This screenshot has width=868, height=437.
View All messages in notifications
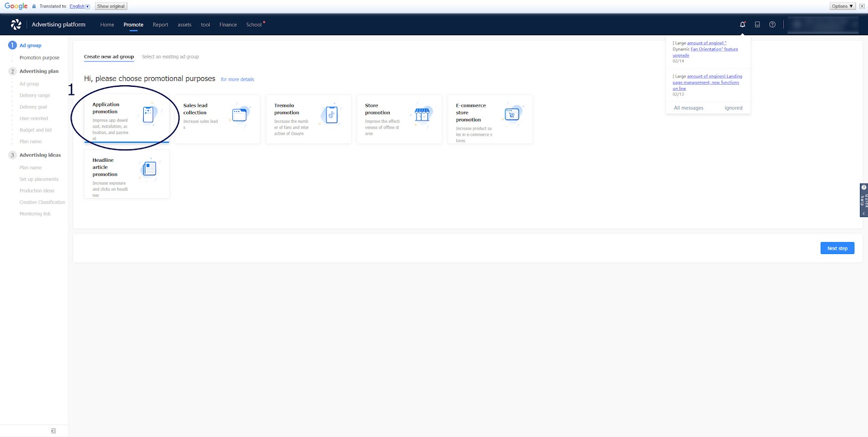pyautogui.click(x=688, y=108)
